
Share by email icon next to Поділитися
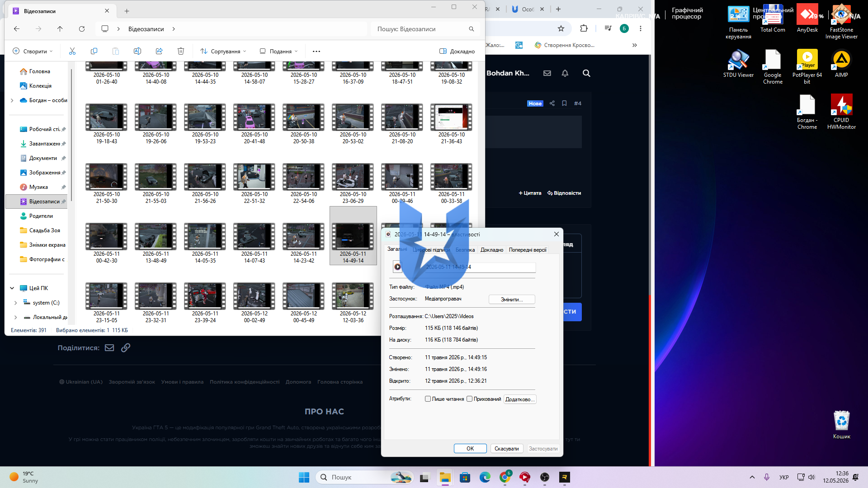click(109, 347)
